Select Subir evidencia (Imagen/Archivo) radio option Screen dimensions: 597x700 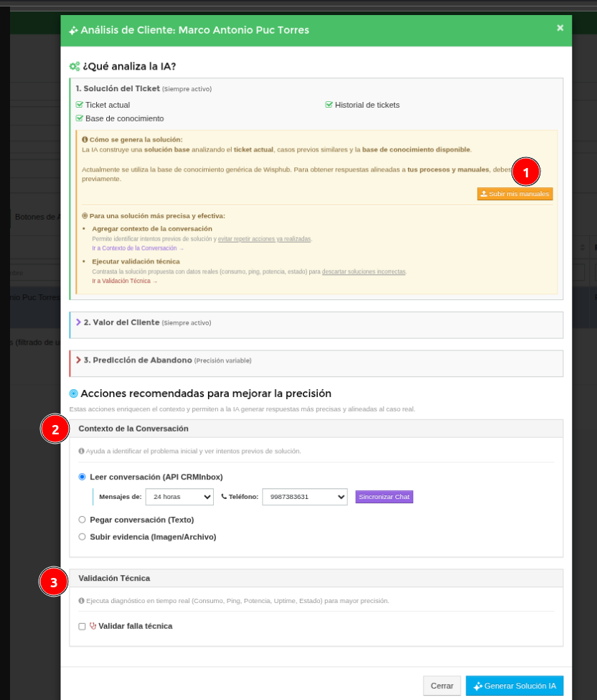point(82,537)
